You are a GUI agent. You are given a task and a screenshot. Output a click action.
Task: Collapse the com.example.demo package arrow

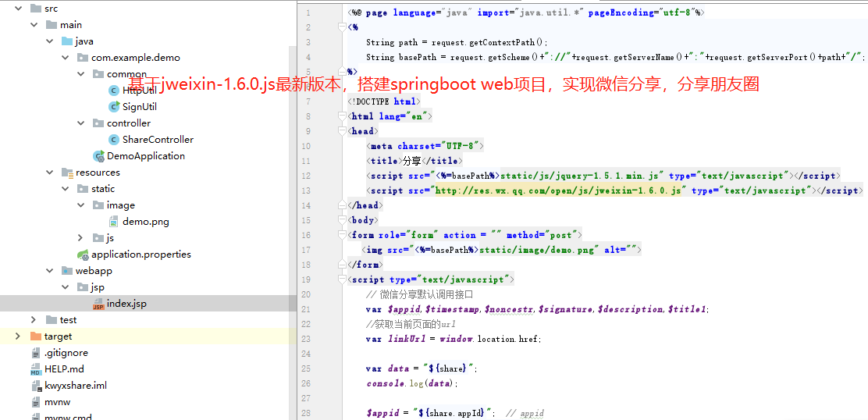coord(66,58)
